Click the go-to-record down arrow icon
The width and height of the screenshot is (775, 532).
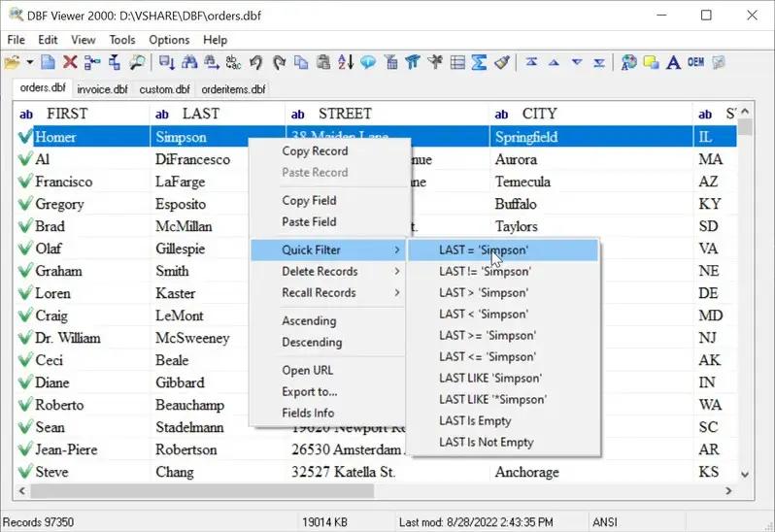click(x=167, y=62)
